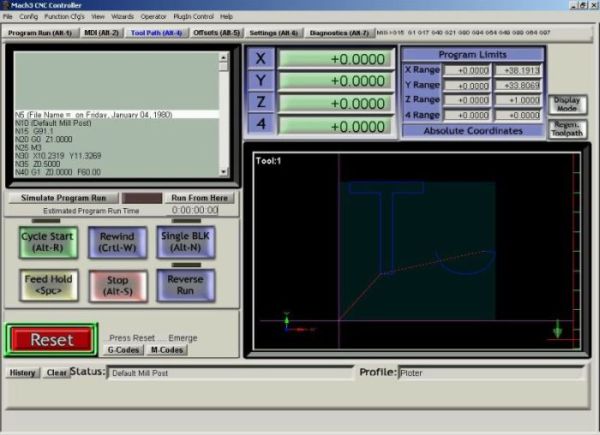
Task: Click the Profile field showing Ploter
Action: [491, 373]
